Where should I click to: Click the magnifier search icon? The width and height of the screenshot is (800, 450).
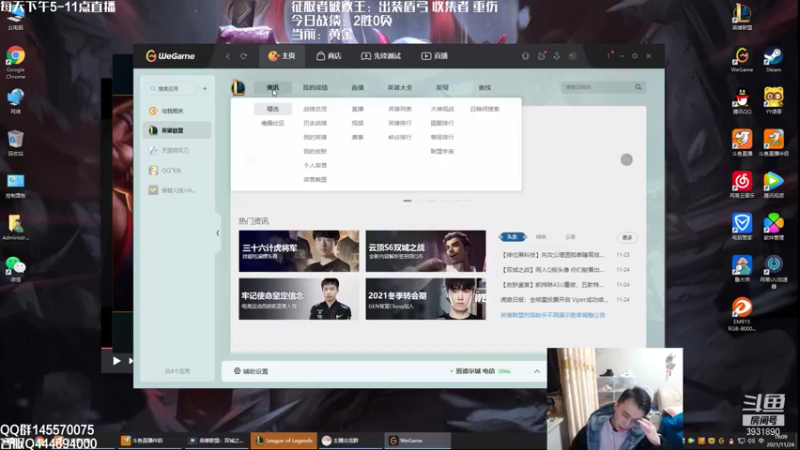(638, 87)
